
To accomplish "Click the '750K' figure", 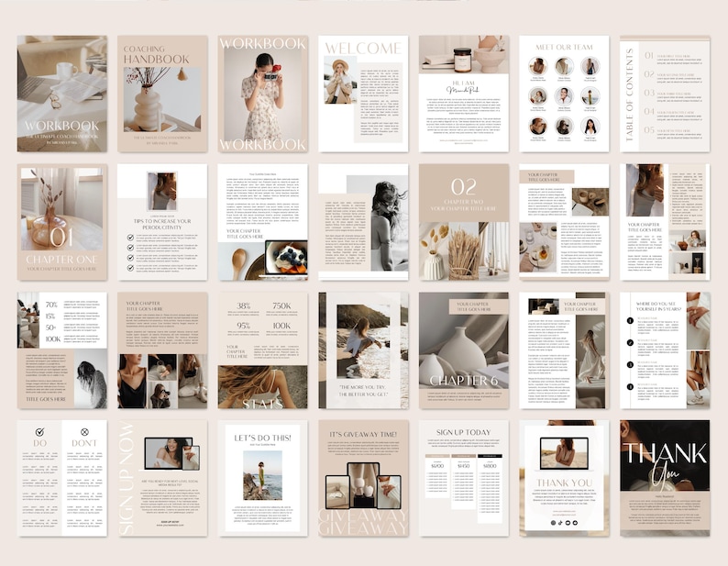I will [x=281, y=305].
